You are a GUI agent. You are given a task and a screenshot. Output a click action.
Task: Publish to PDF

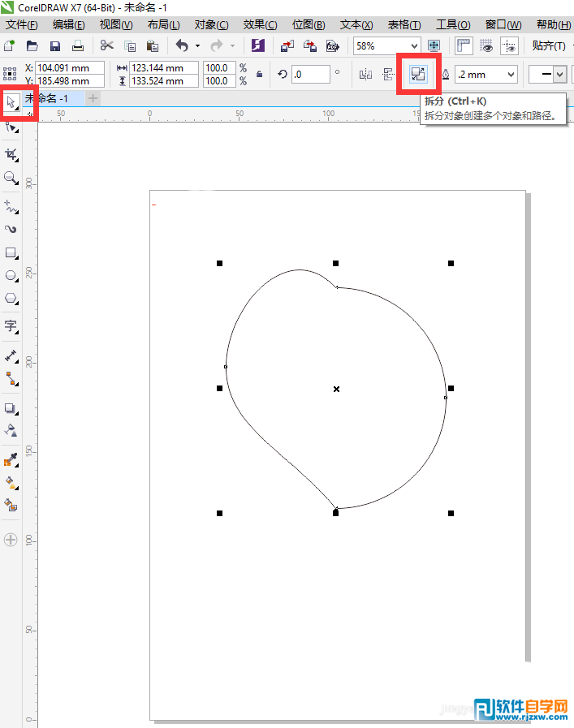(333, 45)
